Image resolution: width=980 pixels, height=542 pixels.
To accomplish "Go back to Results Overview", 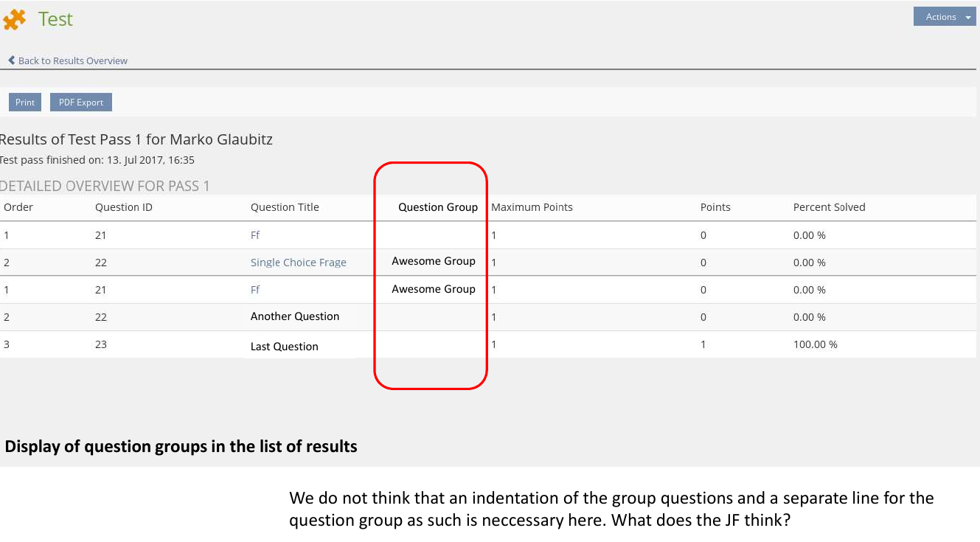I will tap(72, 60).
